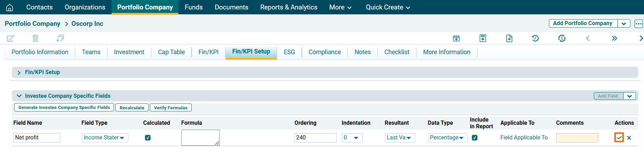Open the Reports & Analytics menu
This screenshot has height=152, width=644.
point(289,7)
